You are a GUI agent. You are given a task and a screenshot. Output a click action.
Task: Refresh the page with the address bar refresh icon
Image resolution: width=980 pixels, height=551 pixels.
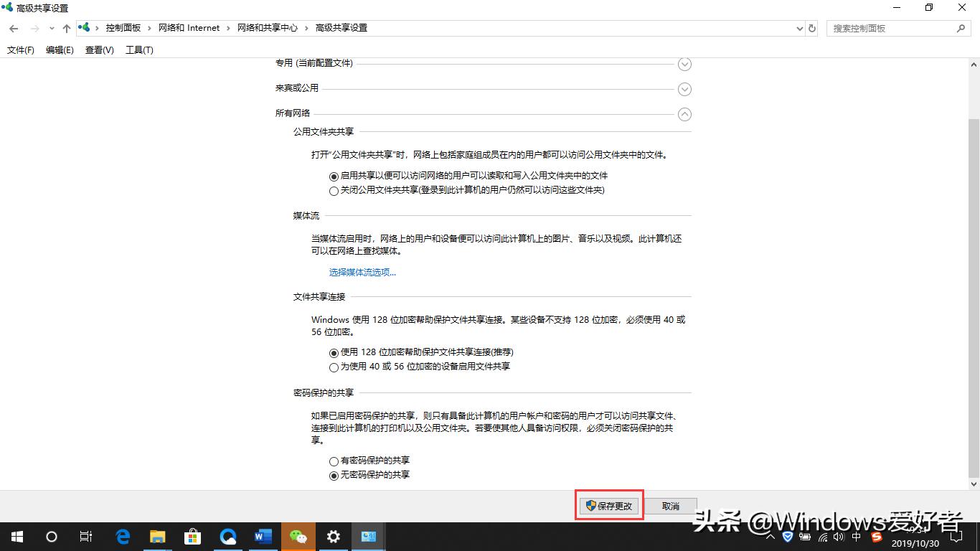pos(811,28)
